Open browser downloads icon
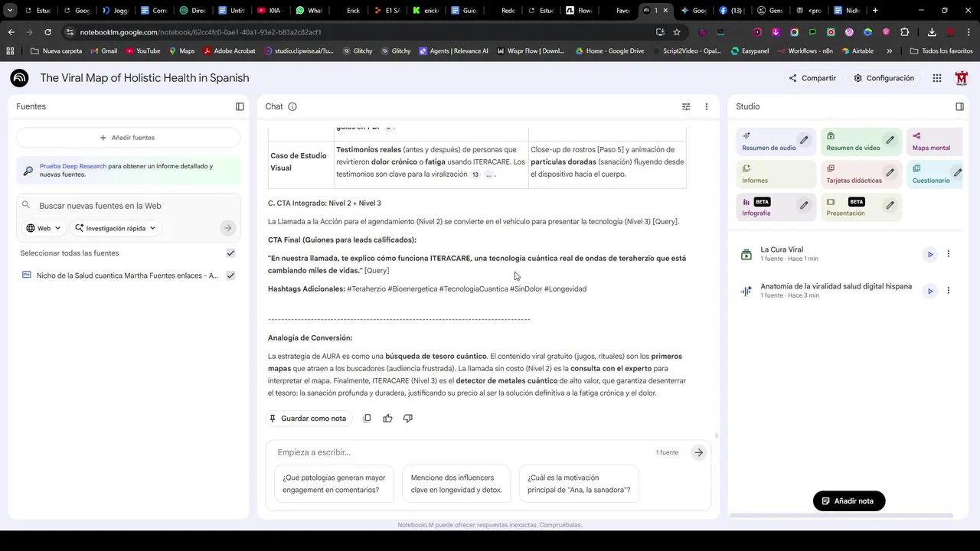This screenshot has width=980, height=551. [x=932, y=32]
